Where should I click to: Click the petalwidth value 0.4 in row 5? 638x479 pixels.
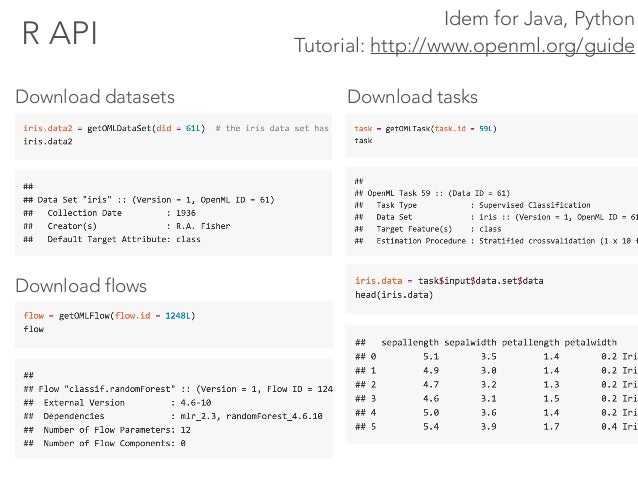point(609,427)
